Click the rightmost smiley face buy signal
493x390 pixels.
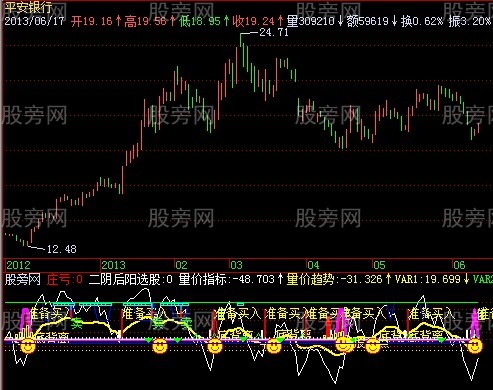(474, 346)
